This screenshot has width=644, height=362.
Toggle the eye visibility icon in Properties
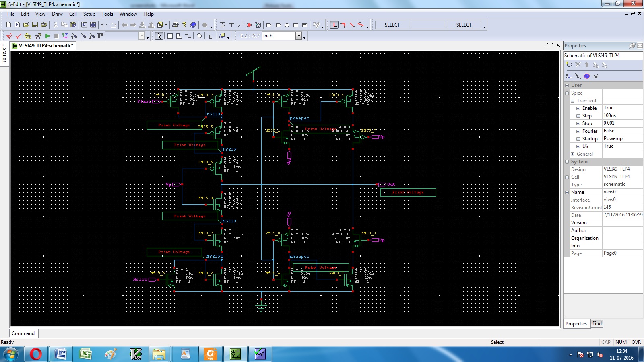[x=596, y=76]
